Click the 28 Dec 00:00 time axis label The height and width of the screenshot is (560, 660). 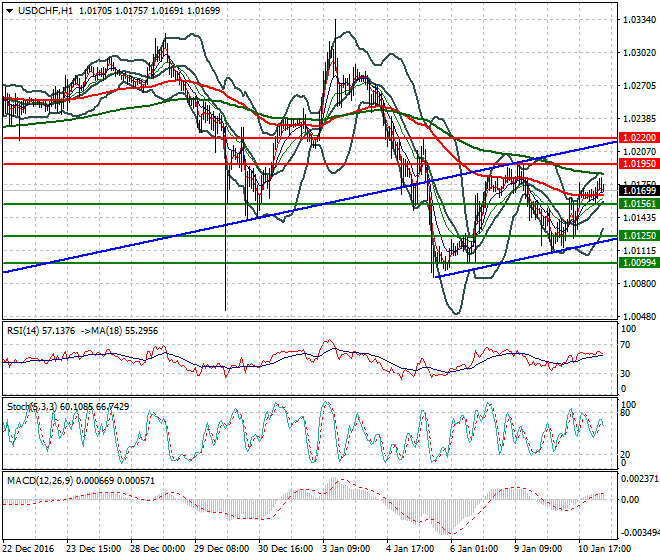[x=157, y=549]
